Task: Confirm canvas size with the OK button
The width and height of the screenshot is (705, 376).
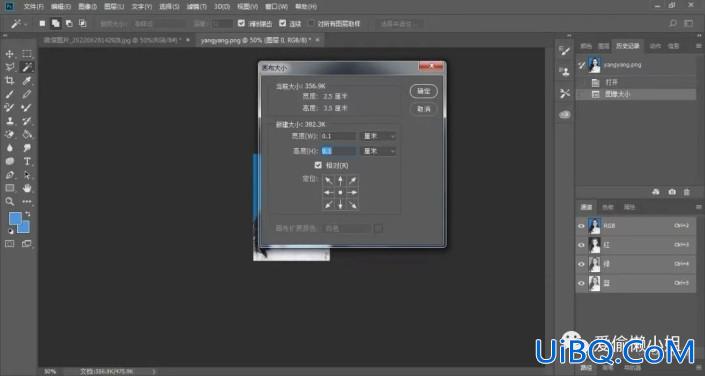Action: pyautogui.click(x=424, y=91)
